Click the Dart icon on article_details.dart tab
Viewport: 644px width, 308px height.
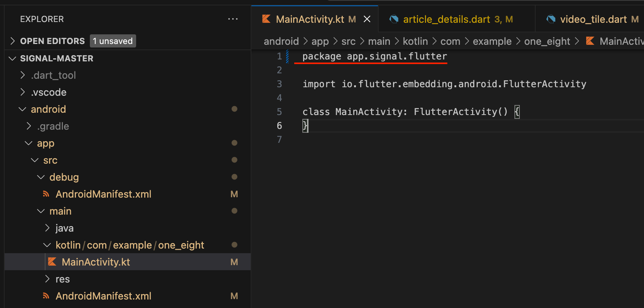point(394,19)
